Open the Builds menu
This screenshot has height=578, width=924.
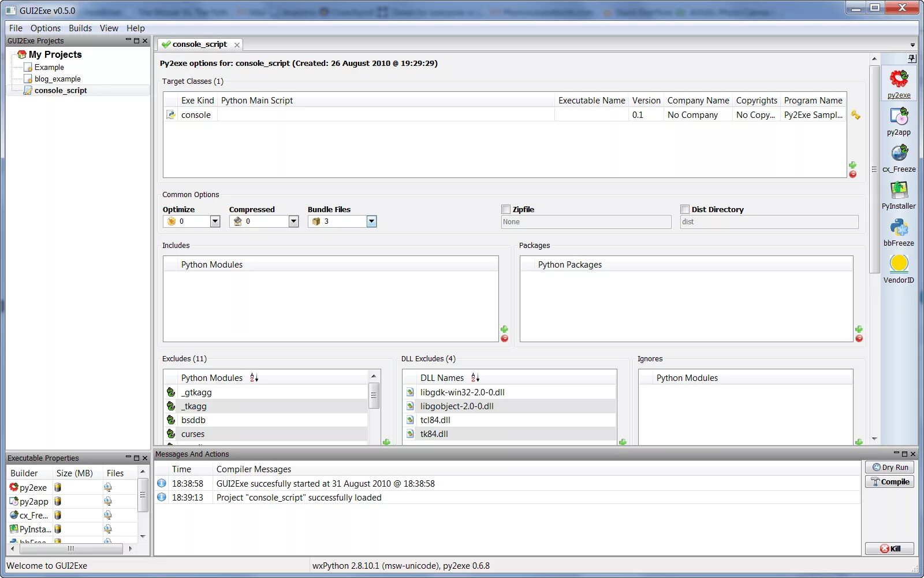click(x=80, y=28)
